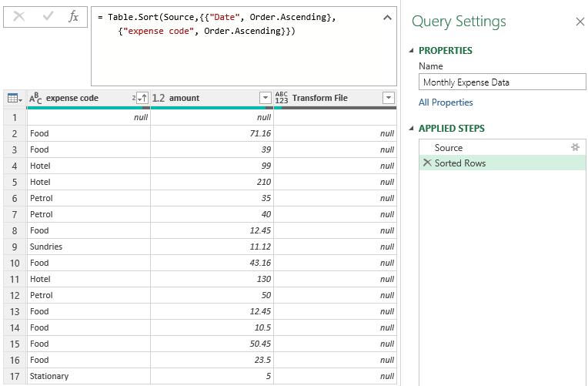
Task: Open the amount column filter dropdown
Action: pos(265,98)
